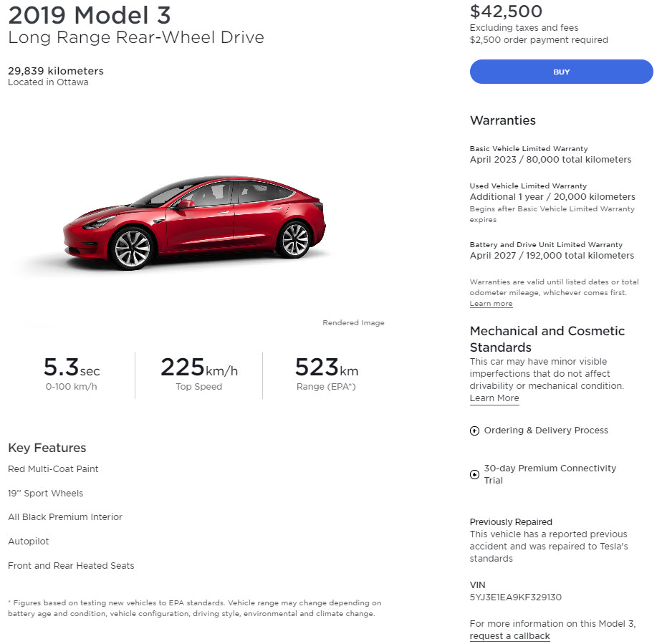Open Learn more link under Warranties

[491, 304]
